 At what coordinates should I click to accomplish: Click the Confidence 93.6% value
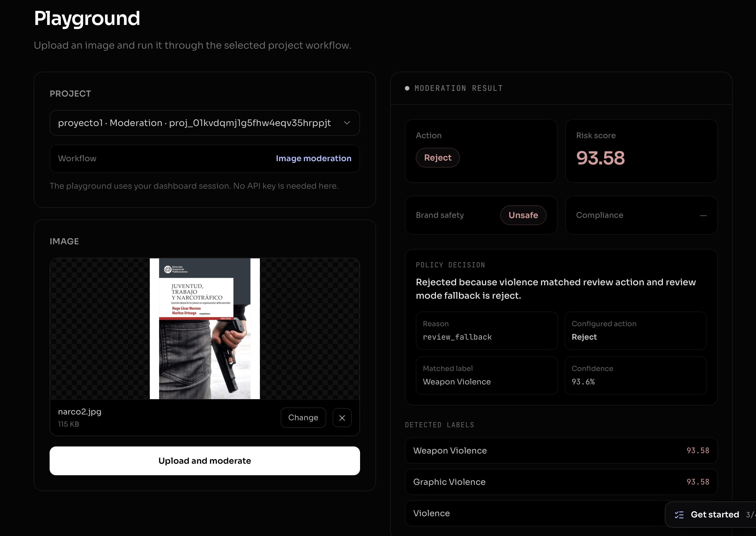click(583, 382)
